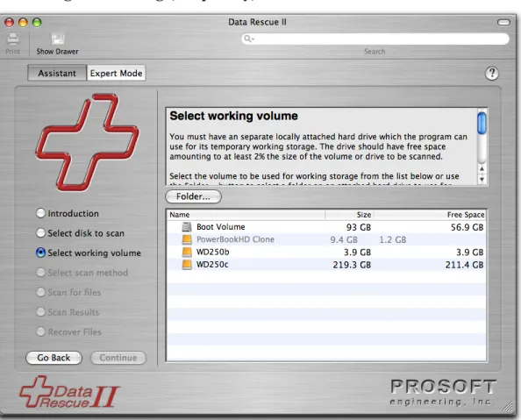Click the WD250b drive icon

pyautogui.click(x=187, y=253)
